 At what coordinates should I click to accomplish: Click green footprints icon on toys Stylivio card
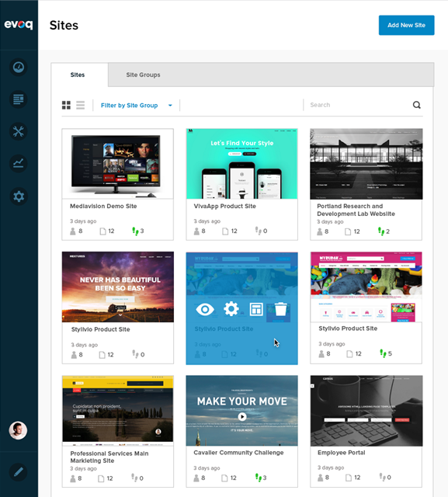pyautogui.click(x=383, y=353)
